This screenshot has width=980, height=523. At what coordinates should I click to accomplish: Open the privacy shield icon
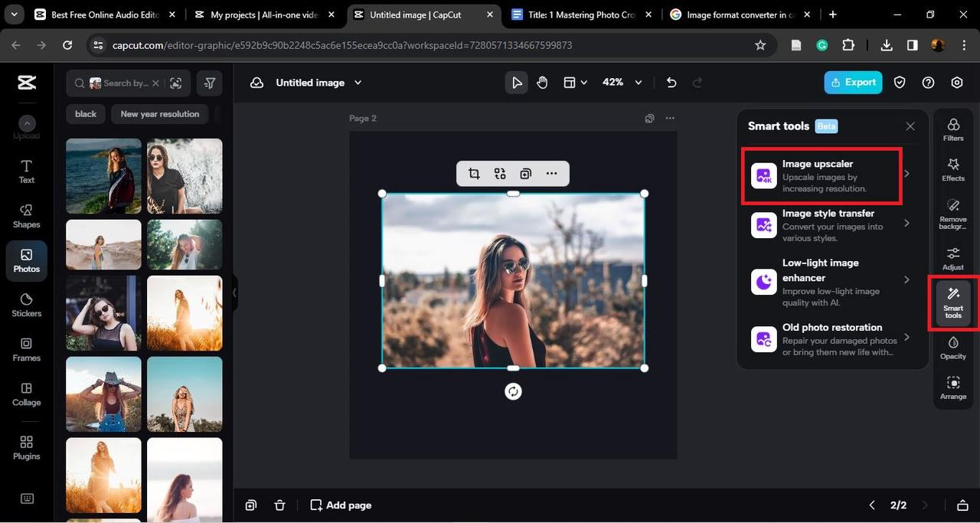(900, 83)
